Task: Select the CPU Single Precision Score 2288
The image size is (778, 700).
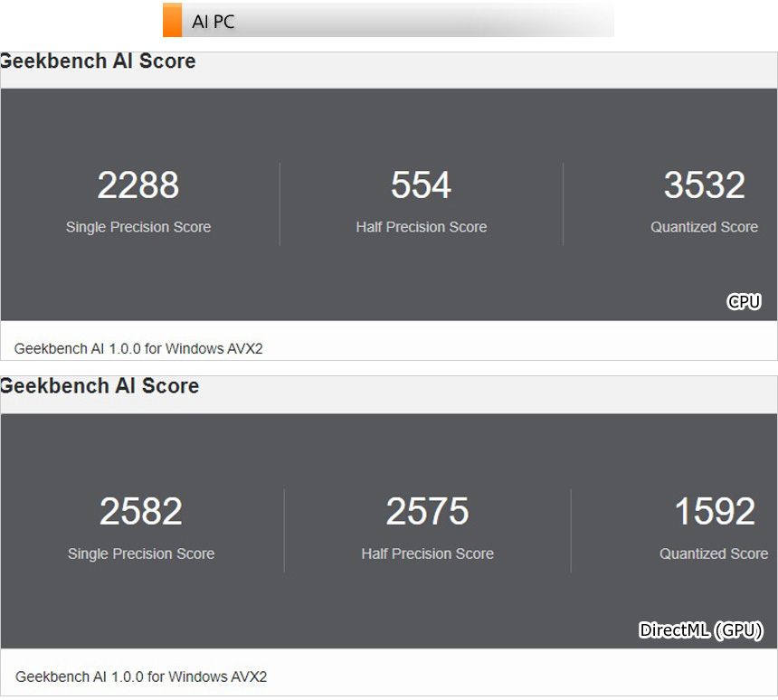Action: click(138, 185)
